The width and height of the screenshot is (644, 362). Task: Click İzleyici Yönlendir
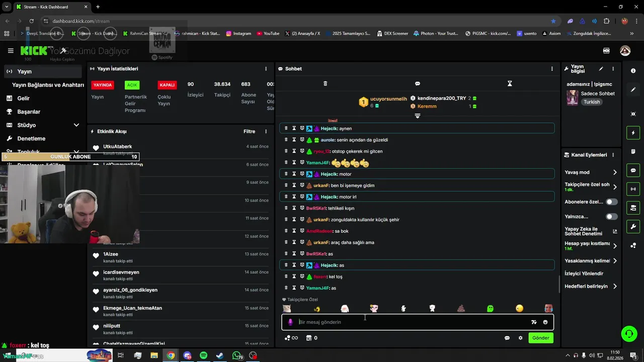[584, 274]
